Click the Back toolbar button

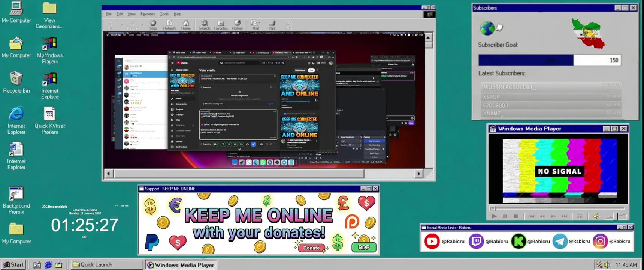pos(112,25)
